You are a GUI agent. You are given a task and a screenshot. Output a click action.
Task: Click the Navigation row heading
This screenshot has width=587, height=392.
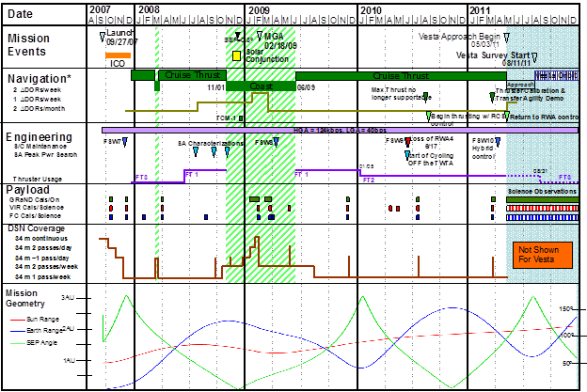40,75
